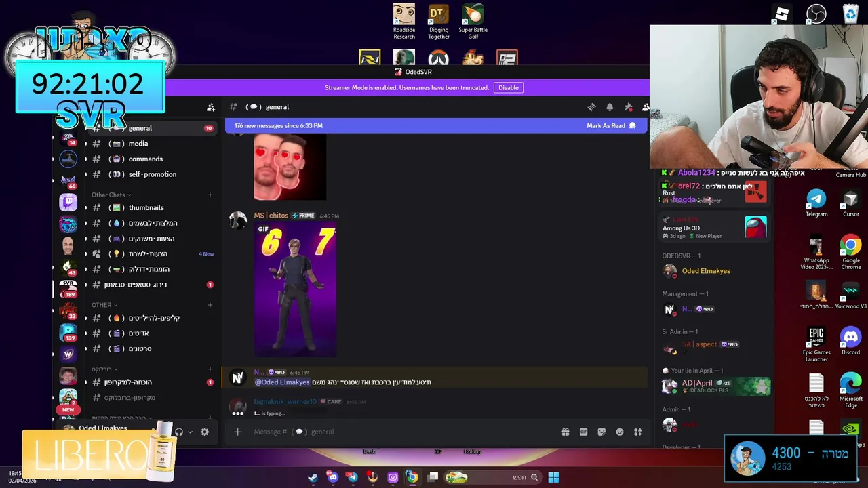This screenshot has width=868, height=488.
Task: Click MS | chitos username in chat
Action: coord(271,216)
